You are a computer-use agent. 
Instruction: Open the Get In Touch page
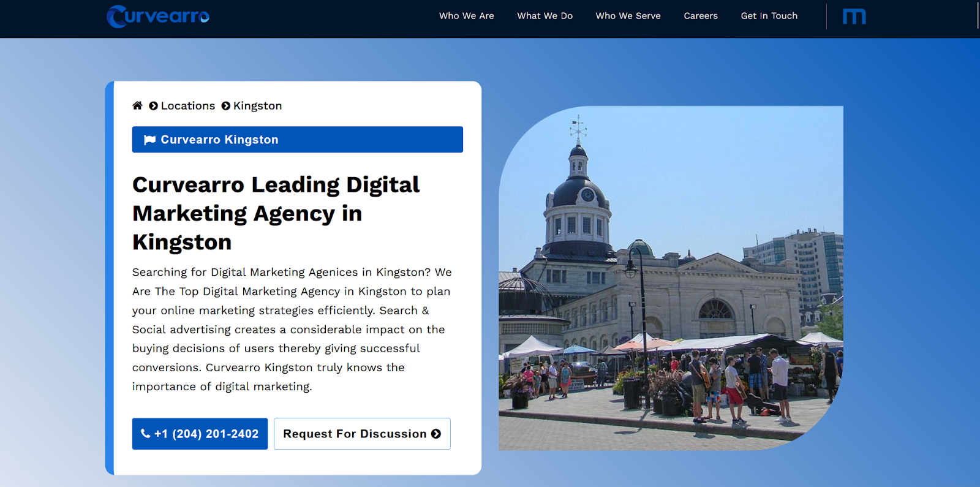tap(769, 16)
